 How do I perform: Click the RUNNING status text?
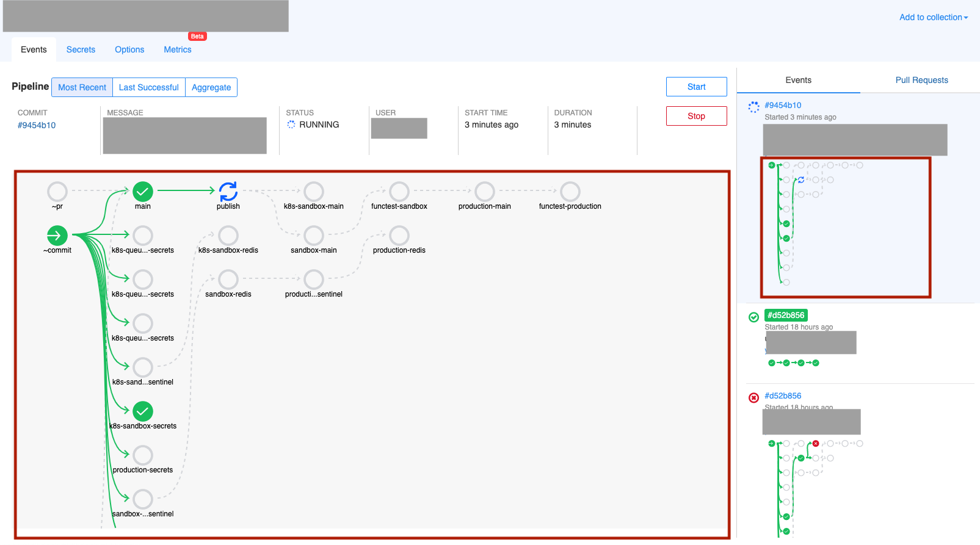coord(319,125)
